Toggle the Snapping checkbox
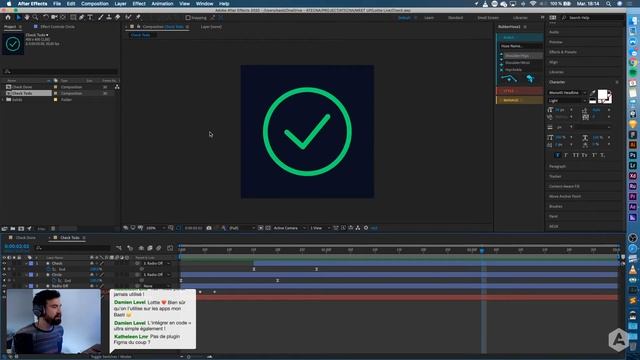The image size is (640, 360). pyautogui.click(x=188, y=18)
